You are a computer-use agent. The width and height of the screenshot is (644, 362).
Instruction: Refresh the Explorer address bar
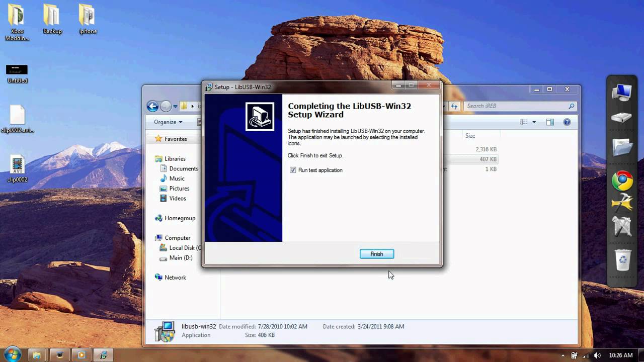pyautogui.click(x=454, y=106)
